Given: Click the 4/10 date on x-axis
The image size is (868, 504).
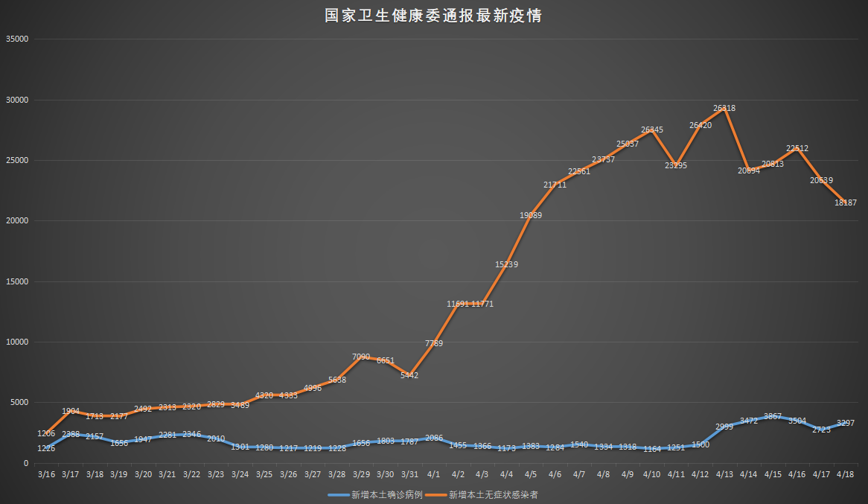Looking at the screenshot, I should click(651, 475).
